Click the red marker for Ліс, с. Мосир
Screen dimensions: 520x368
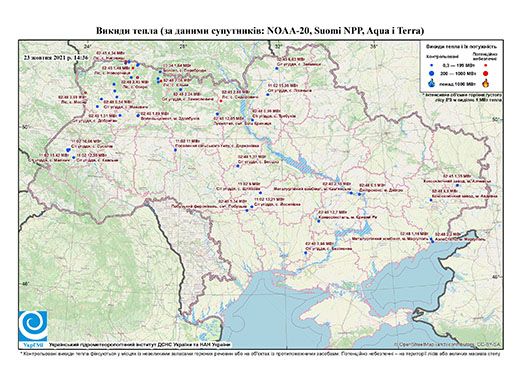[x=85, y=93]
